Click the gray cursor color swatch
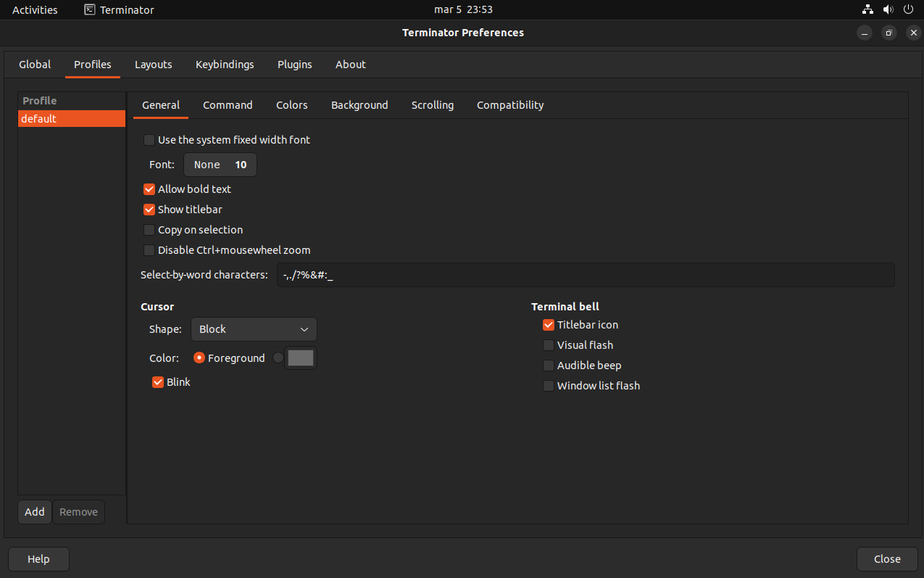The width and height of the screenshot is (924, 578). (x=301, y=358)
